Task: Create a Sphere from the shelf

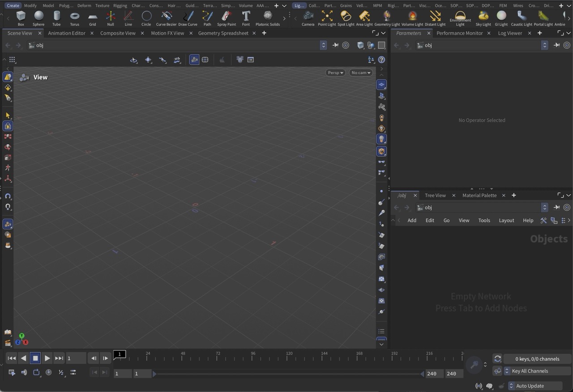Action: click(x=38, y=18)
